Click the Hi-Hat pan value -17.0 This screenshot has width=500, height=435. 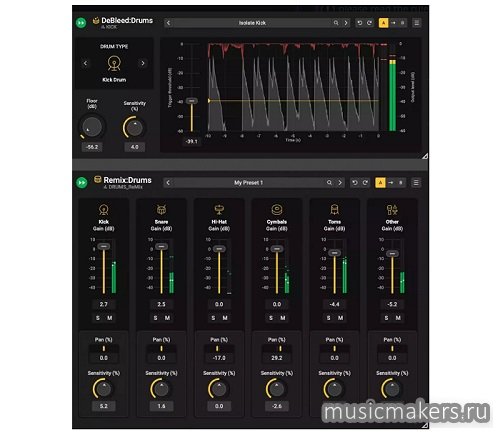219,358
